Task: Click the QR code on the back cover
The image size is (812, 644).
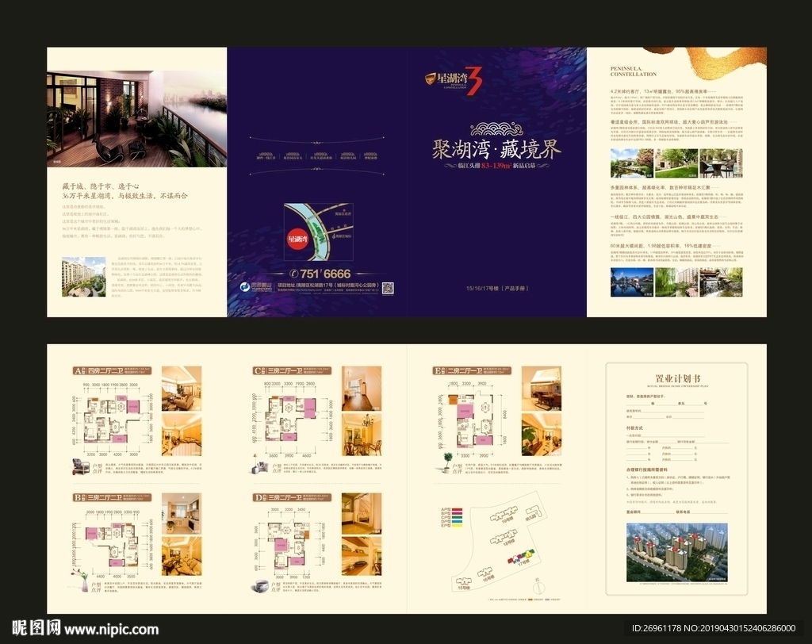Action: [x=388, y=288]
